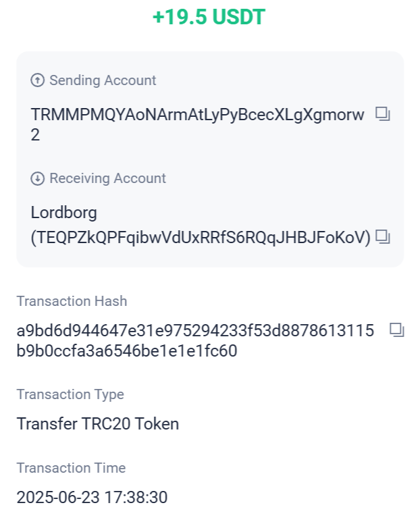Select the +19.5 USDT amount
This screenshot has height=522, width=420.
click(x=209, y=17)
